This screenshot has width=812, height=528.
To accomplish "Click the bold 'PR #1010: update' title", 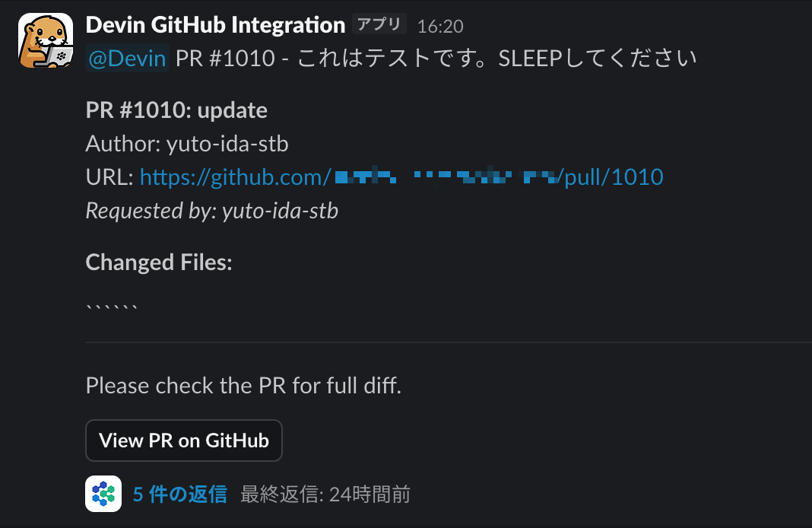I will (x=176, y=110).
